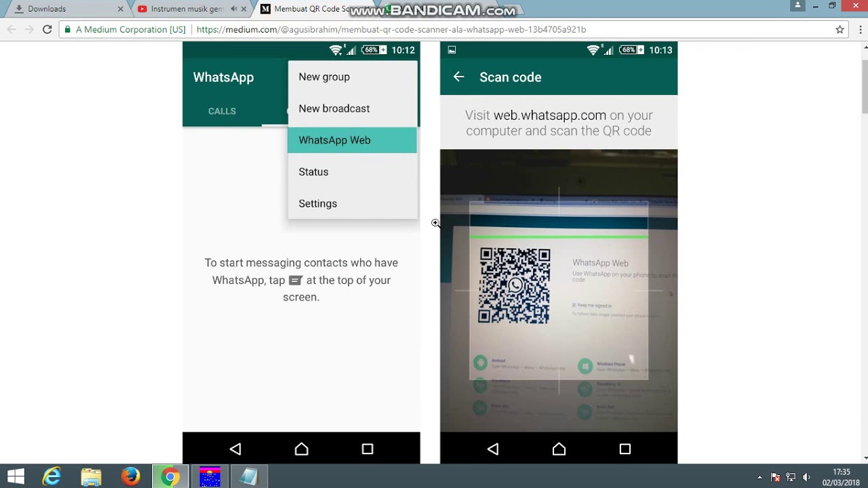Click the web.whatsapp.com text in image
The height and width of the screenshot is (488, 868).
point(549,115)
